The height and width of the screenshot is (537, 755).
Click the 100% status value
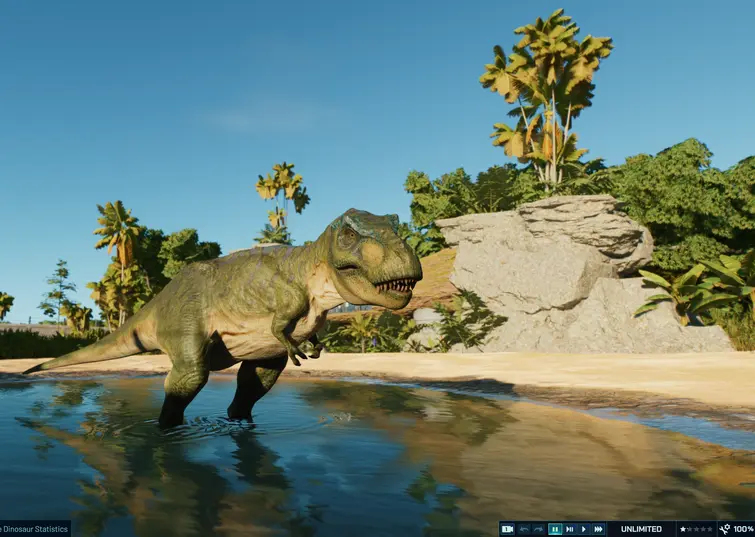[x=744, y=529]
